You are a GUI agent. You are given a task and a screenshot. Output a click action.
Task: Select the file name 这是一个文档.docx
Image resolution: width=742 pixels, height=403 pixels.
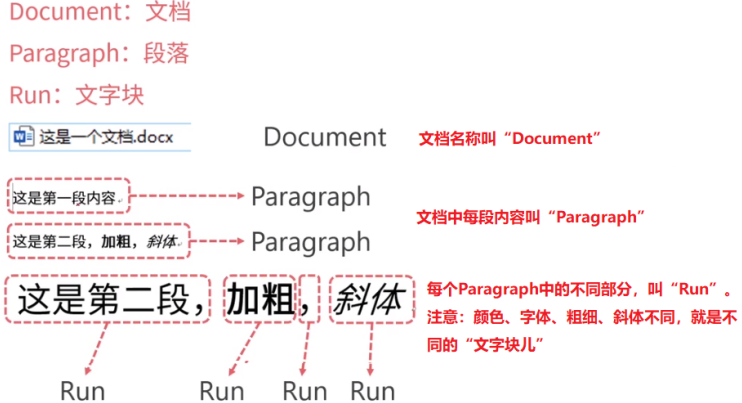tap(106, 137)
